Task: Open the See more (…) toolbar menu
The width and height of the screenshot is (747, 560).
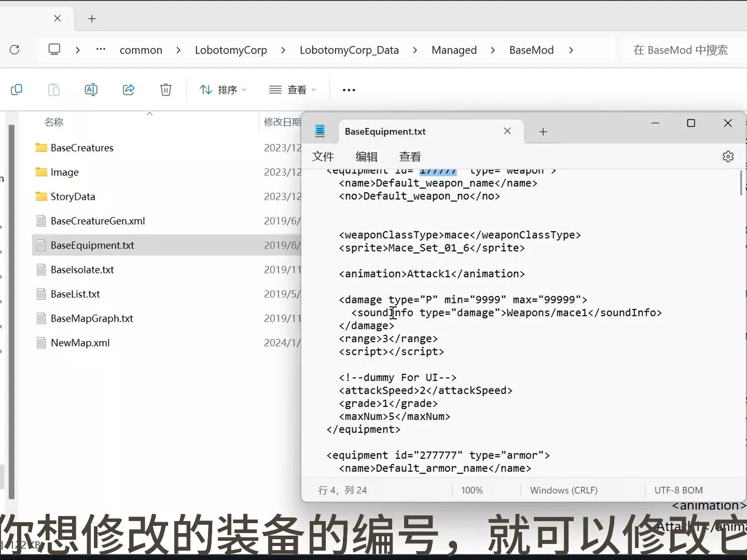Action: point(349,90)
